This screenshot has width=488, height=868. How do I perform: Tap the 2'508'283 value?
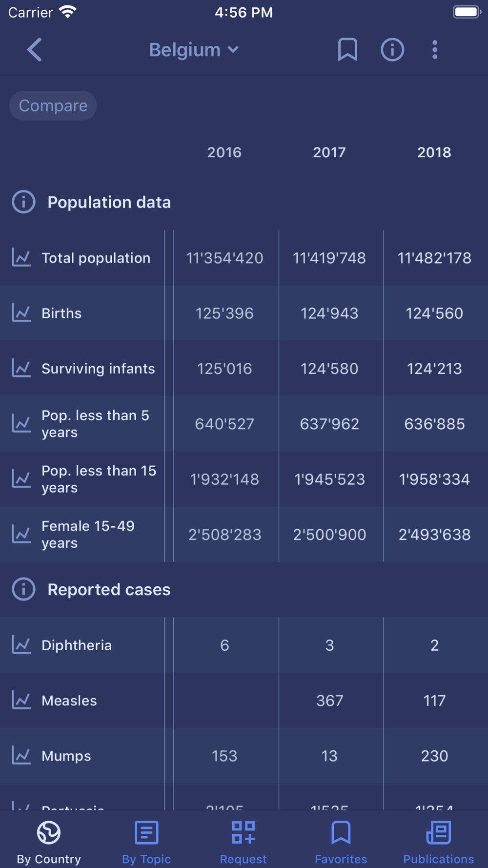224,535
